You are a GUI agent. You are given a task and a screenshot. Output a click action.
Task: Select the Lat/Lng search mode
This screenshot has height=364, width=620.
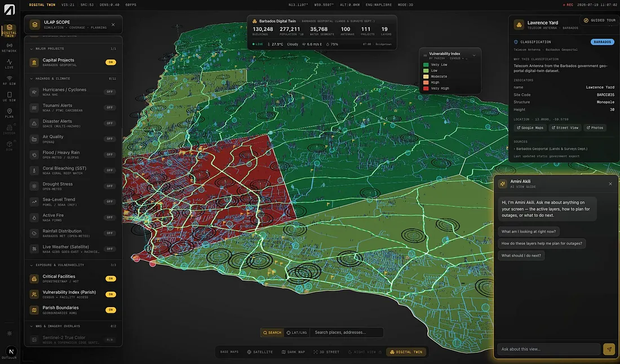pyautogui.click(x=296, y=333)
